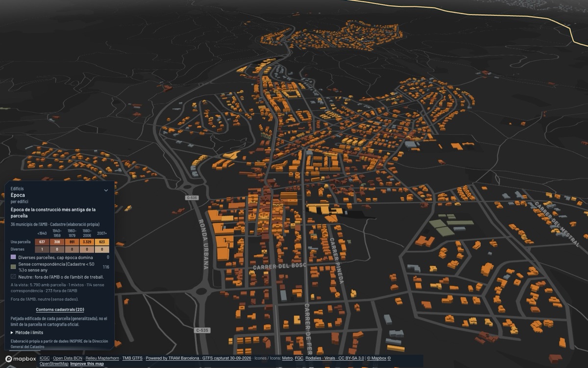The width and height of the screenshot is (588, 368).
Task: Click the Diverses row label
Action: (x=18, y=249)
